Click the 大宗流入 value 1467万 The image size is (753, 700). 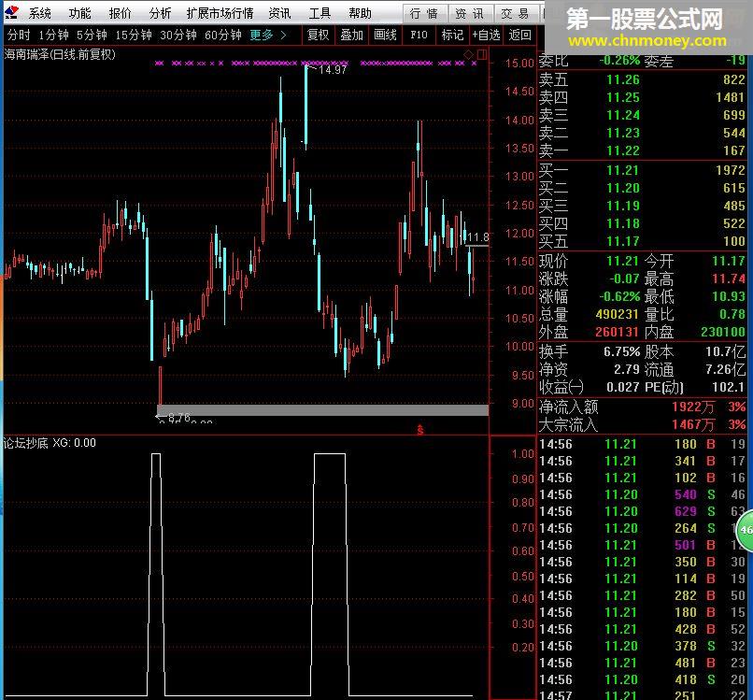(x=693, y=424)
